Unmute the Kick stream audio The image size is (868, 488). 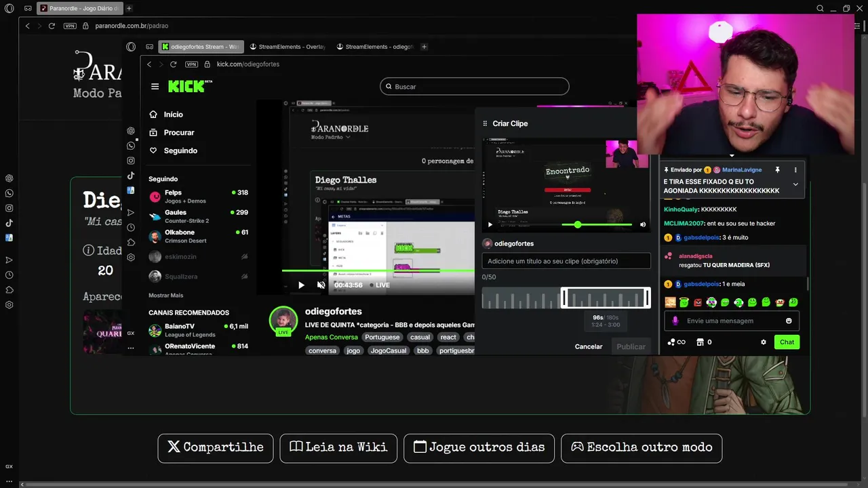pyautogui.click(x=321, y=285)
